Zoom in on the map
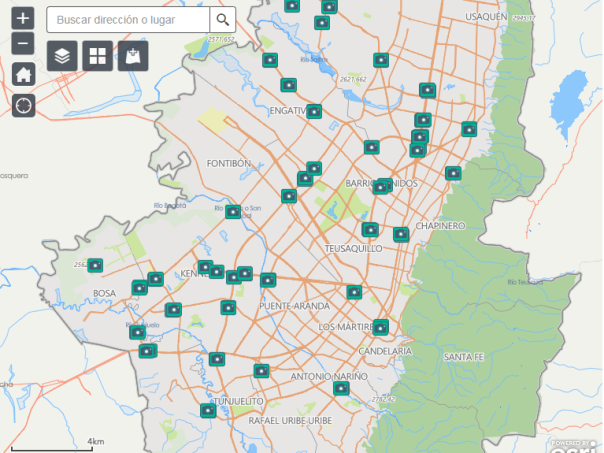This screenshot has width=604, height=453. click(23, 19)
